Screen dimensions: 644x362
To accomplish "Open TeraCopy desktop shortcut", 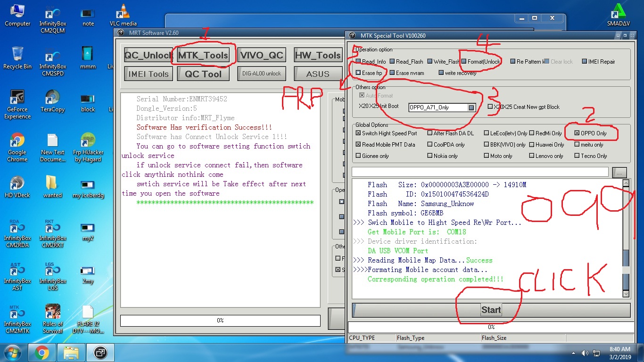I will (52, 101).
